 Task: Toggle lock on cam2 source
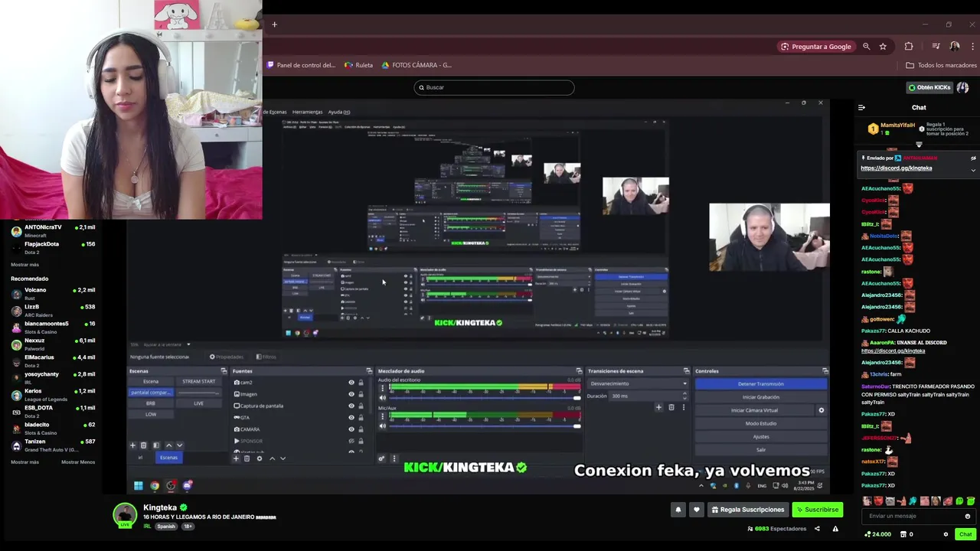tap(361, 383)
